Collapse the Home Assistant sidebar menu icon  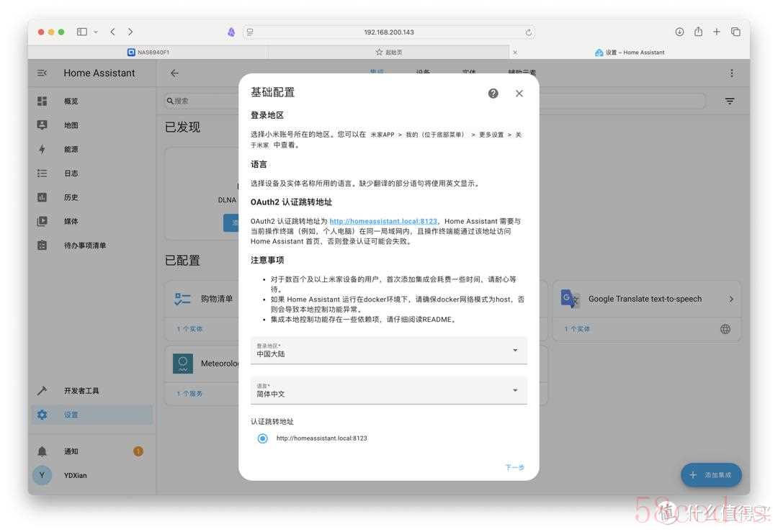pos(43,73)
